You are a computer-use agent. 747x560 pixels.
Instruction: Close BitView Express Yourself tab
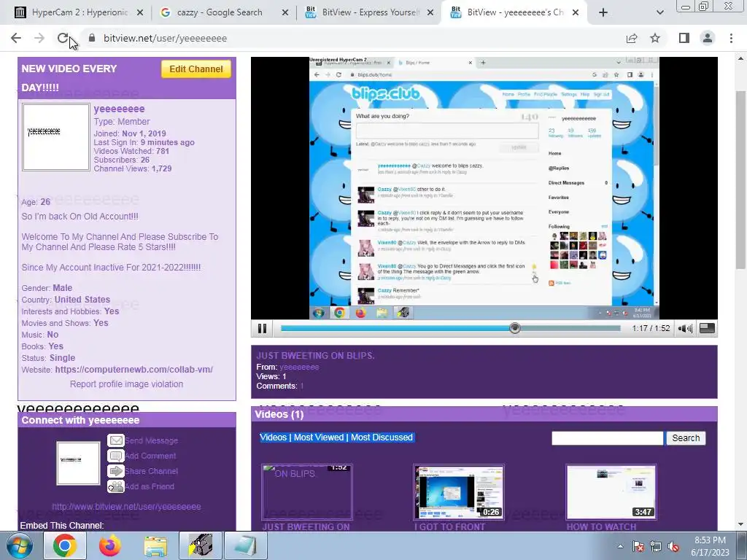point(430,12)
